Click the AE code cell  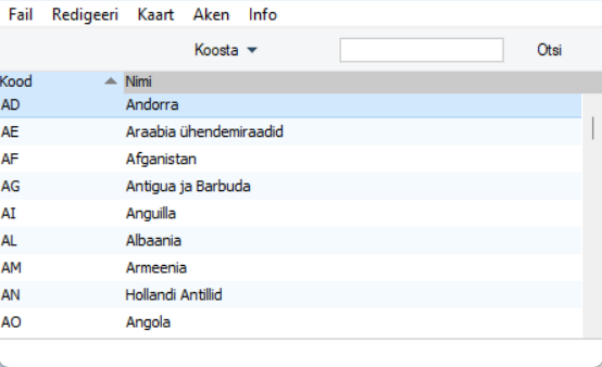61,132
